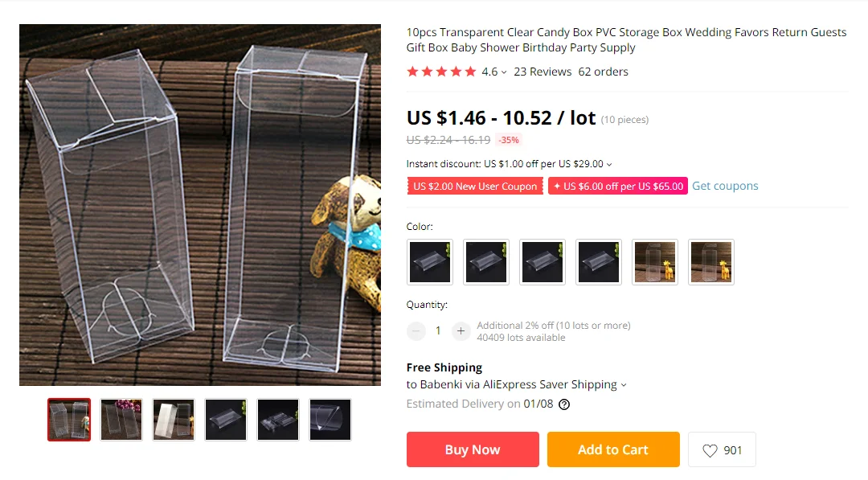Click the five-star rating icons

[x=441, y=72]
